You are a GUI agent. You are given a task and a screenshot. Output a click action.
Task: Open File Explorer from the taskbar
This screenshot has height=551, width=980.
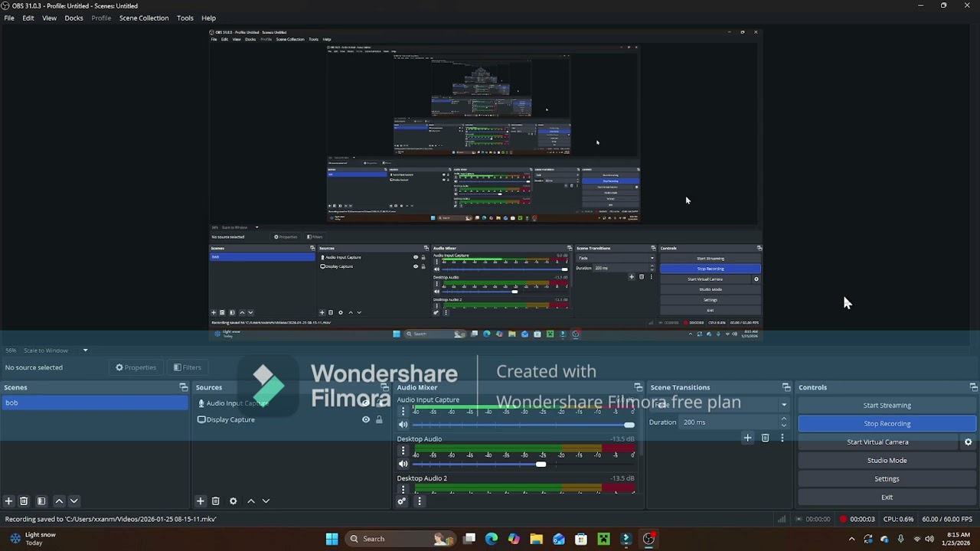(x=536, y=539)
